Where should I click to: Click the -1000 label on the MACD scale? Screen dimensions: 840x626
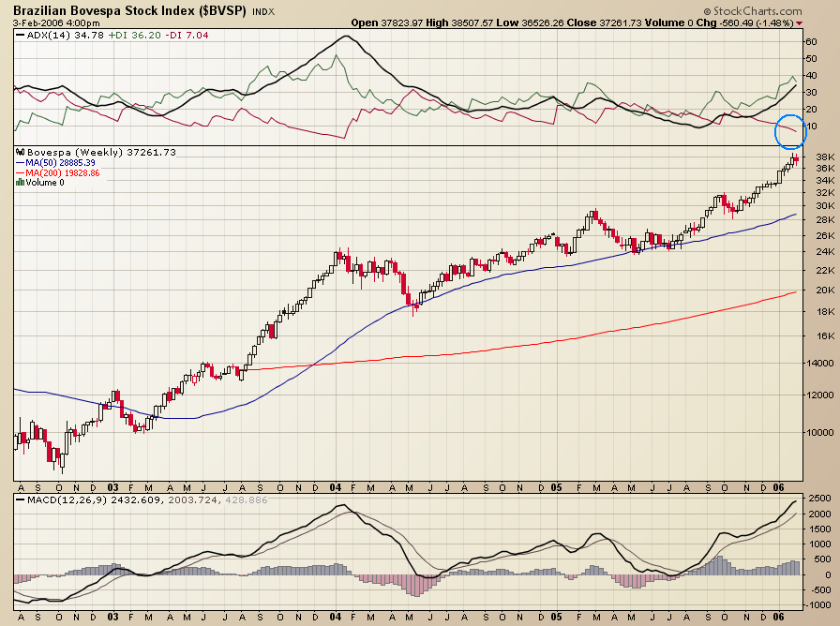click(820, 605)
